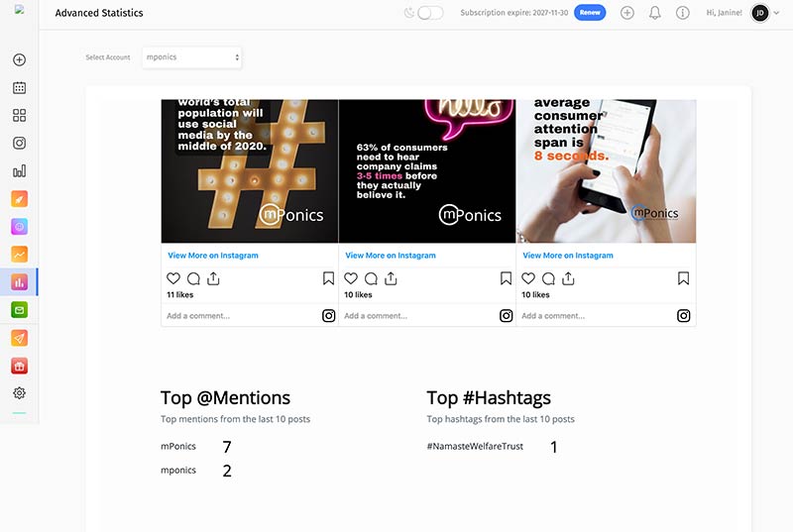The width and height of the screenshot is (793, 532).
Task: Click the Top #Hashtags heading
Action: point(489,398)
